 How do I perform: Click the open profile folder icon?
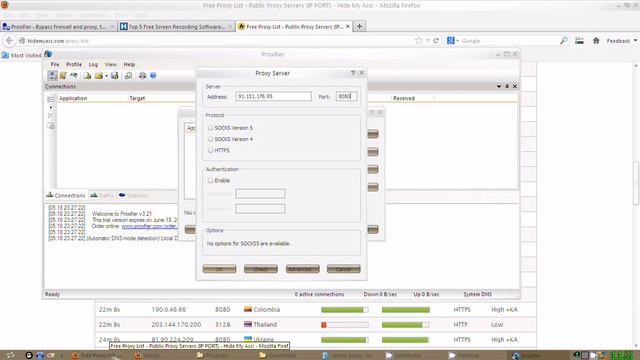point(98,76)
